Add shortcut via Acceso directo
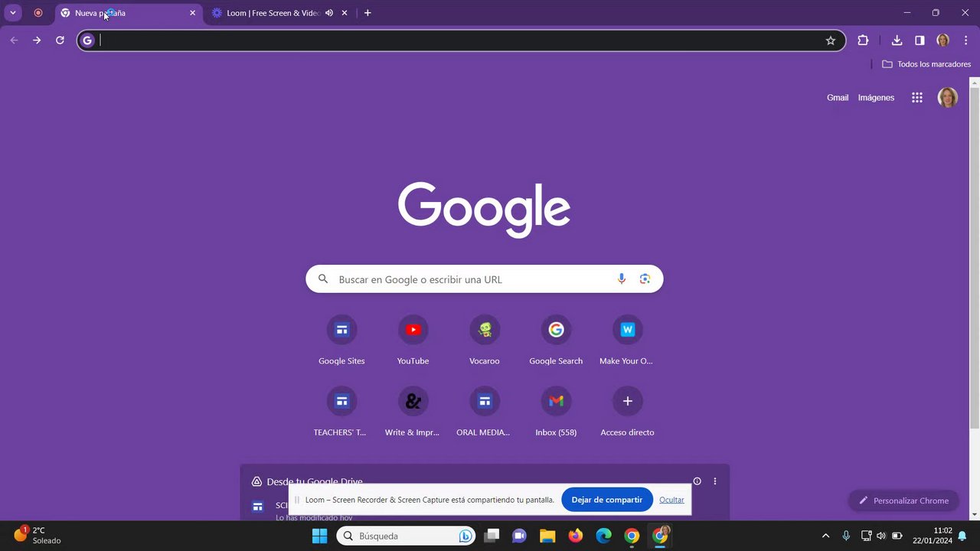The height and width of the screenshot is (551, 980). 627,412
